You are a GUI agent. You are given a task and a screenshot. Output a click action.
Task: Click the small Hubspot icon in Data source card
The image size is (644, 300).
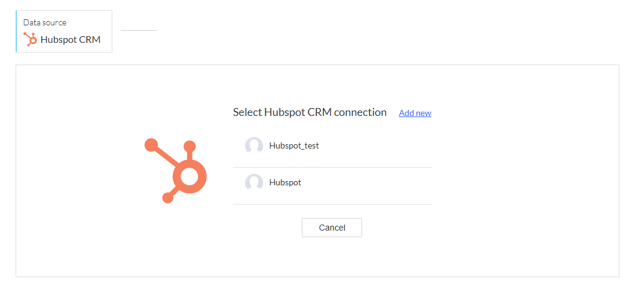point(30,39)
